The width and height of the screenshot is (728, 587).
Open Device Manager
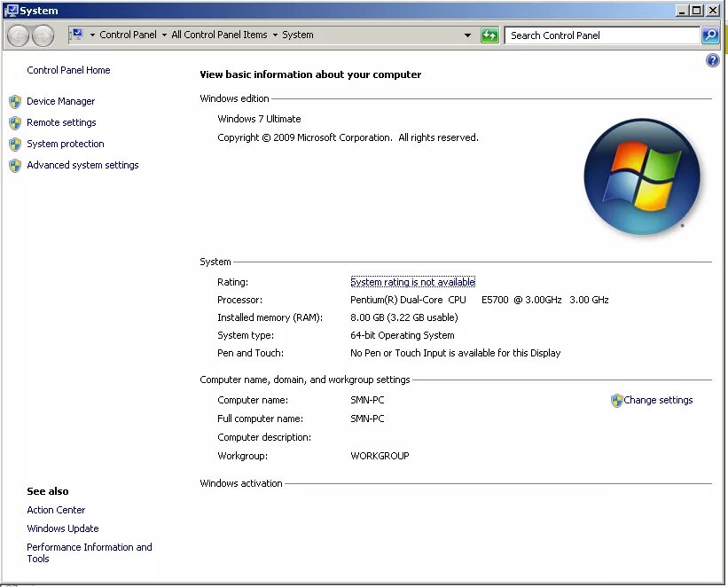click(x=61, y=101)
